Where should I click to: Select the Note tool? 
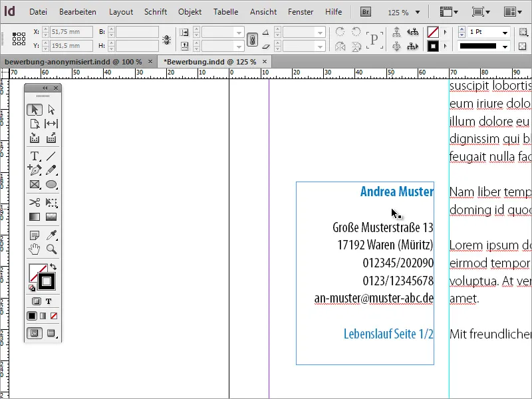point(35,235)
